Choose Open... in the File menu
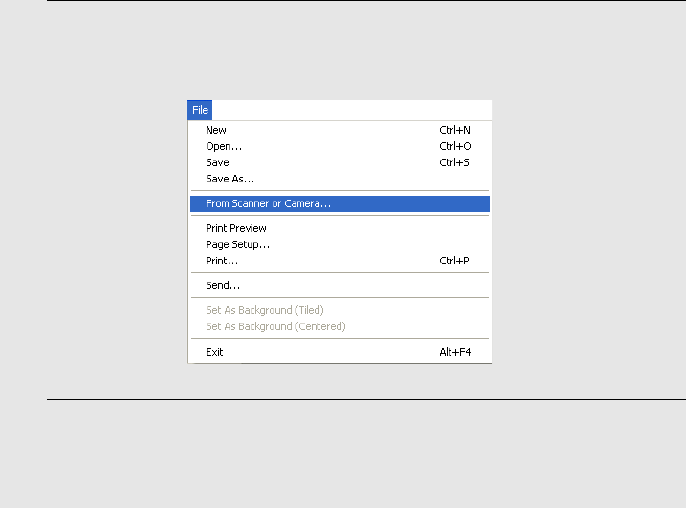Image resolution: width=686 pixels, height=508 pixels. coord(224,146)
